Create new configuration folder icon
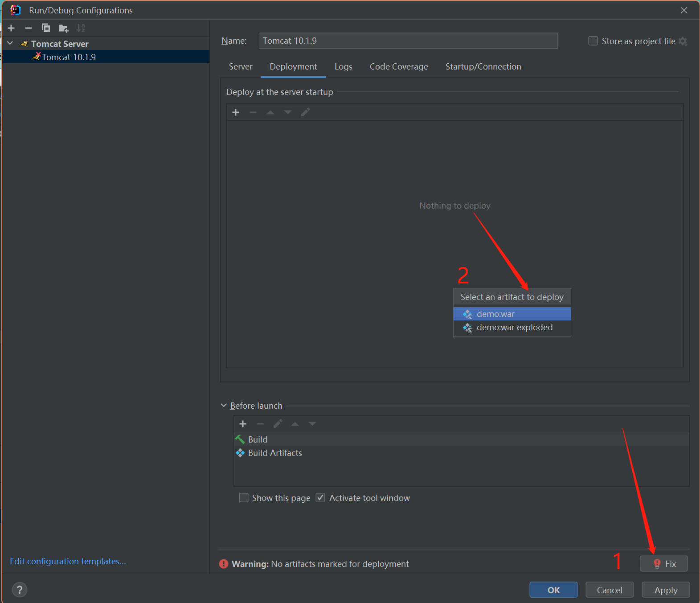Screen dimensions: 700x603 (64, 28)
